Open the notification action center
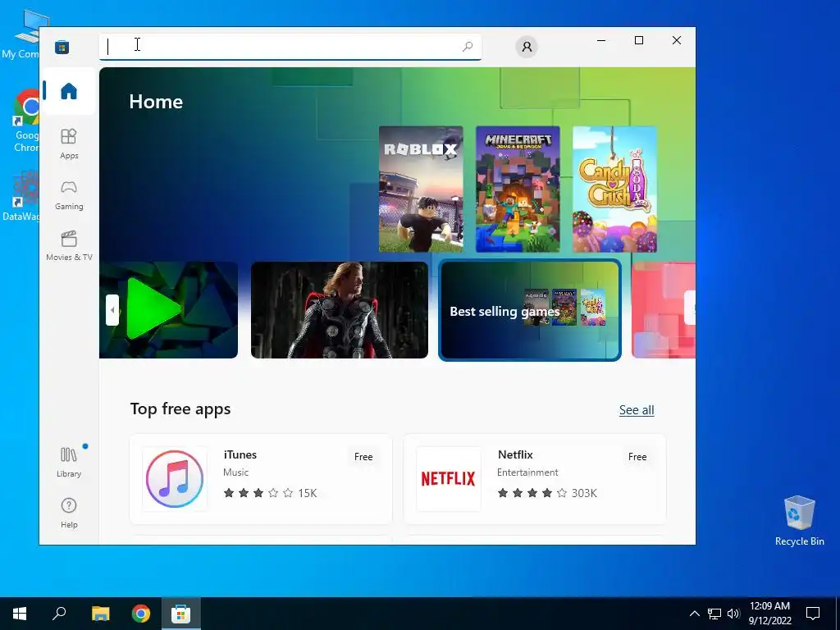Screen dimensions: 840x630 (x=813, y=614)
